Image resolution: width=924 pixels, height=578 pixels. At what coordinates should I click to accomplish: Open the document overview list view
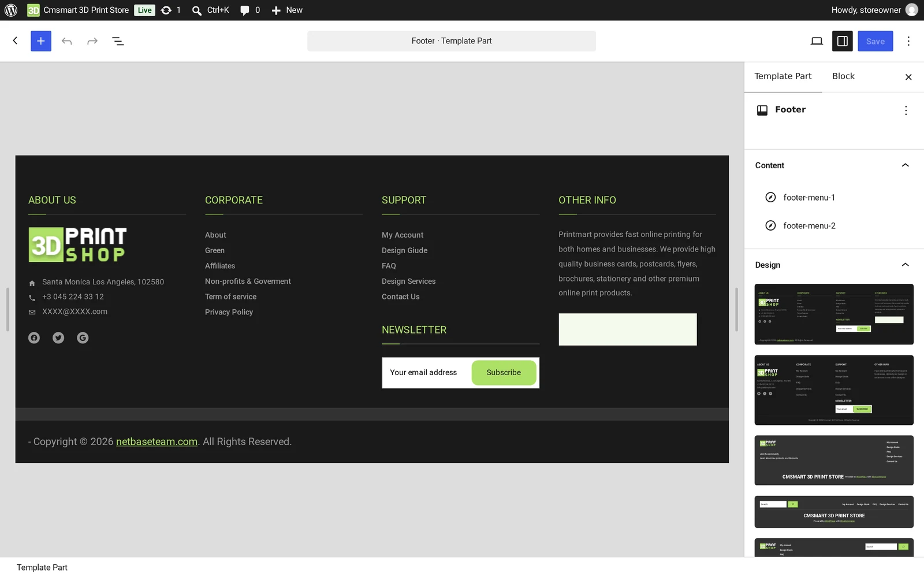pos(118,41)
